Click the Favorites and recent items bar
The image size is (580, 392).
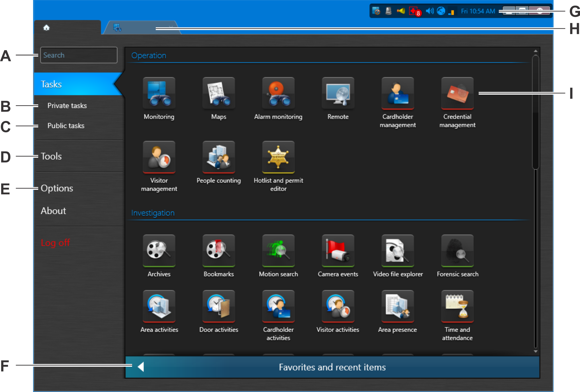point(332,367)
